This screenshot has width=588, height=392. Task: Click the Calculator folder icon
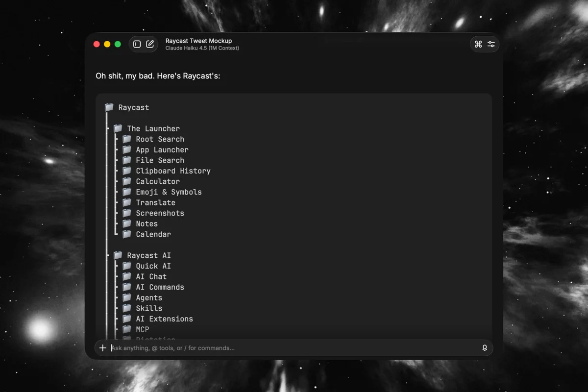click(127, 181)
